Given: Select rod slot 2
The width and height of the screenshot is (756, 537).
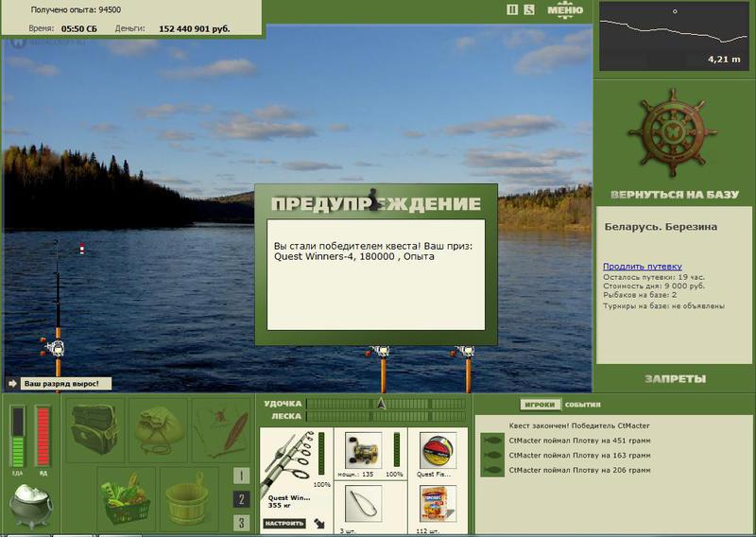Looking at the screenshot, I should coord(241,499).
